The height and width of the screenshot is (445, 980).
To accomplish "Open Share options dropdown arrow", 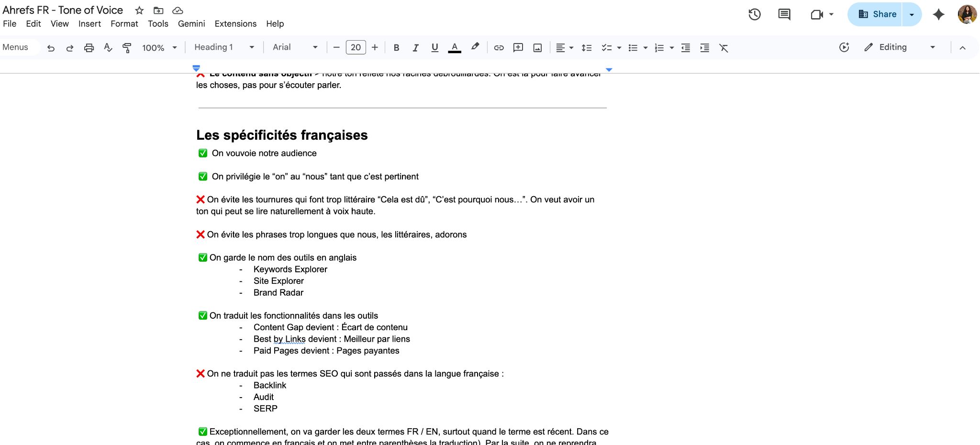I will (x=912, y=14).
